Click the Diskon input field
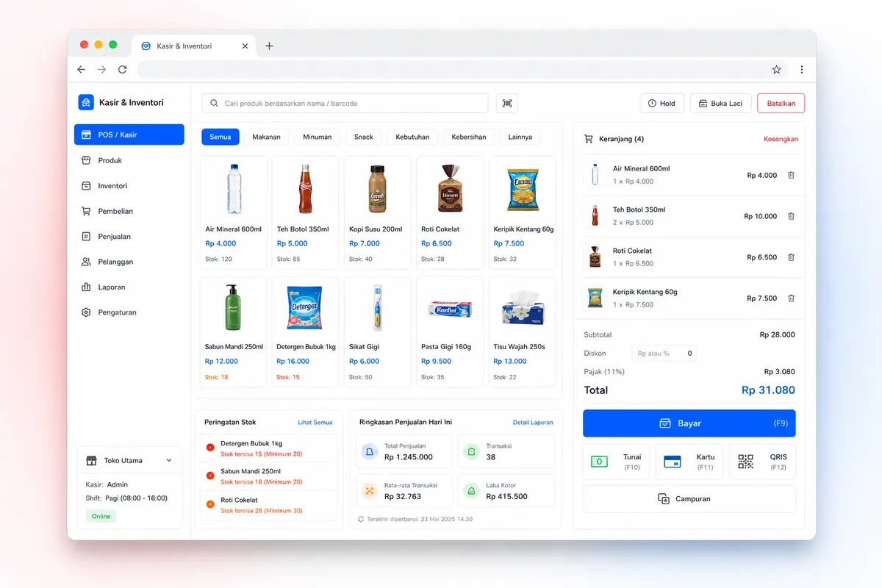This screenshot has height=588, width=882. point(664,354)
